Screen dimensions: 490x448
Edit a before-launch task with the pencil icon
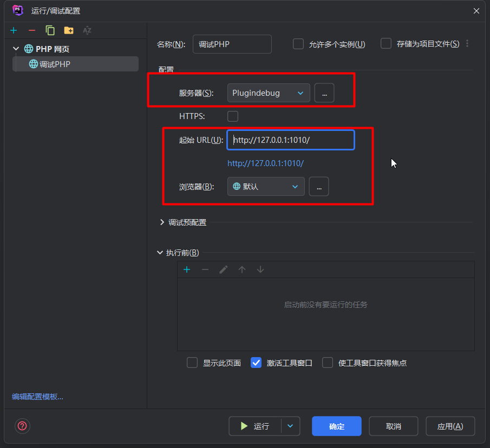(223, 269)
